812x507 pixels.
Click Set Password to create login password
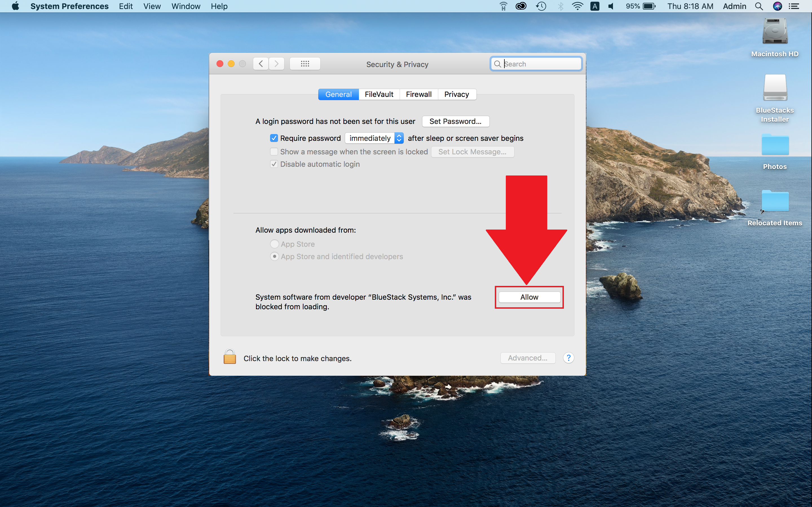pyautogui.click(x=455, y=121)
